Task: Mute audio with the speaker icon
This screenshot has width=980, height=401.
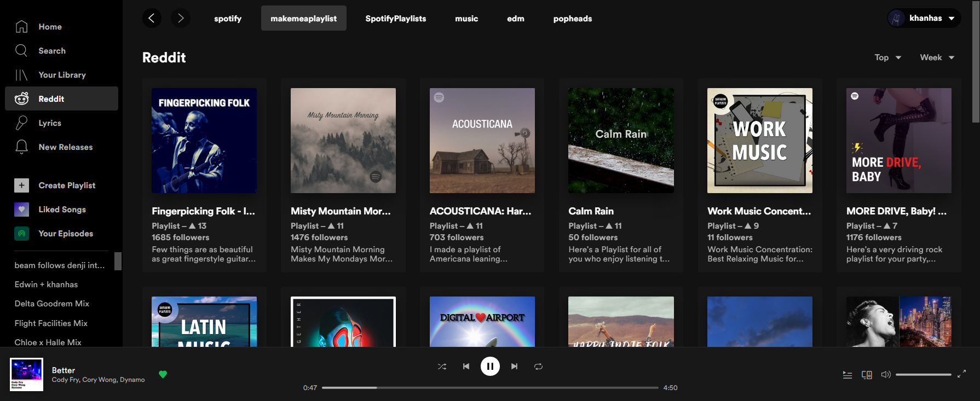Action: tap(885, 375)
